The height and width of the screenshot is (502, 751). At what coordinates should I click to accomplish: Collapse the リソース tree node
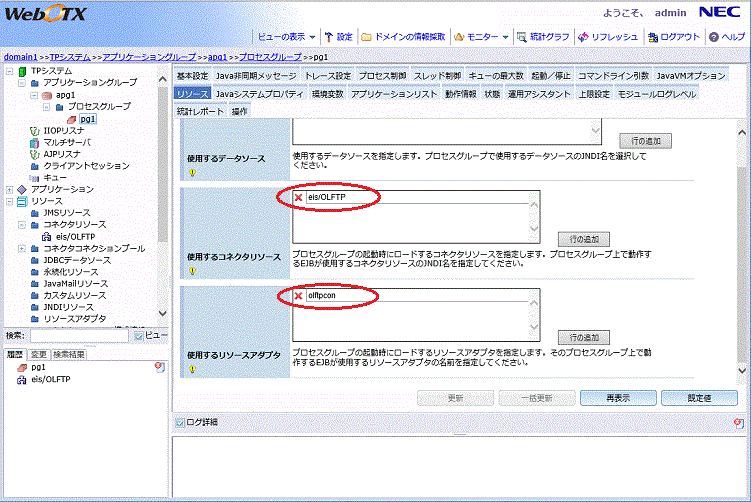[x=9, y=201]
